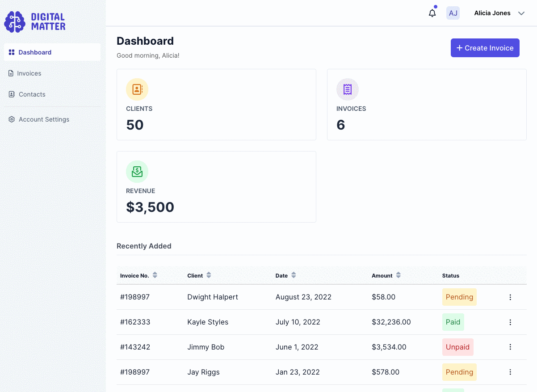
Task: Click amount $578.00
Action: 386,372
